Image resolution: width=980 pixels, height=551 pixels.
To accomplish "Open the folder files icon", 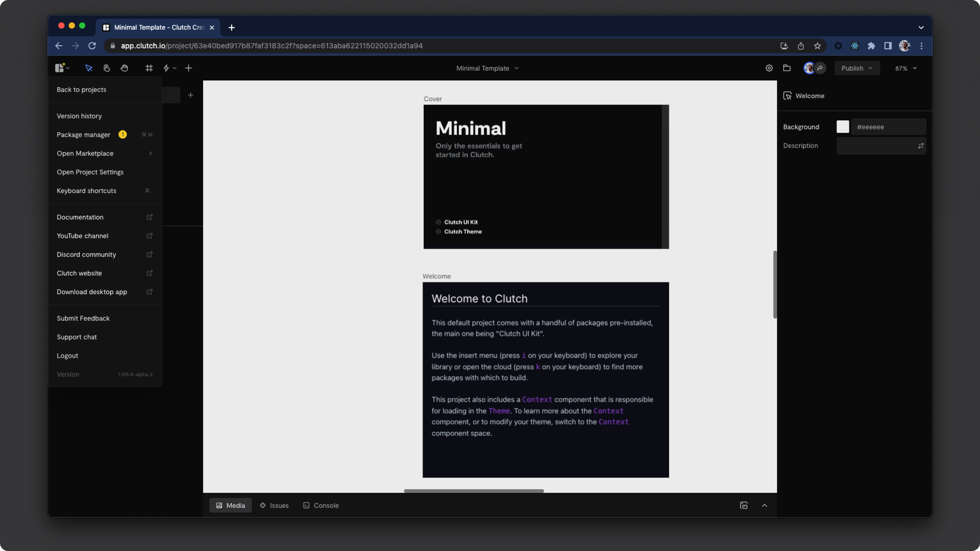I will point(787,68).
